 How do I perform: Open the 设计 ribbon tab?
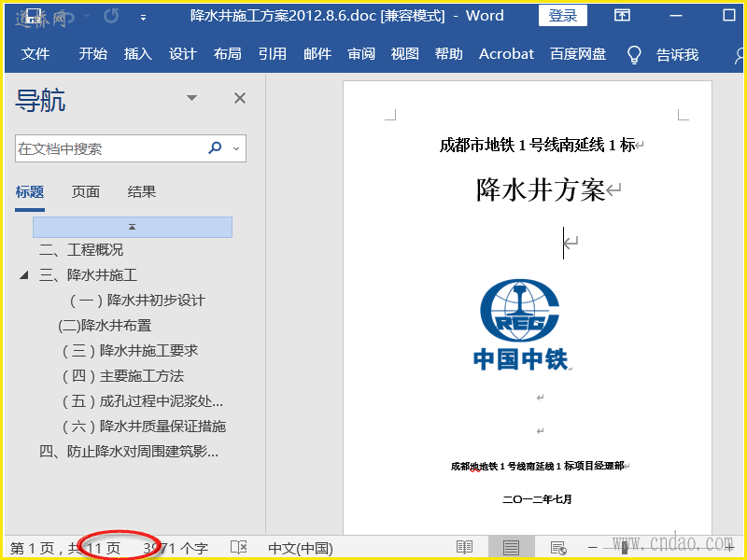click(x=182, y=54)
